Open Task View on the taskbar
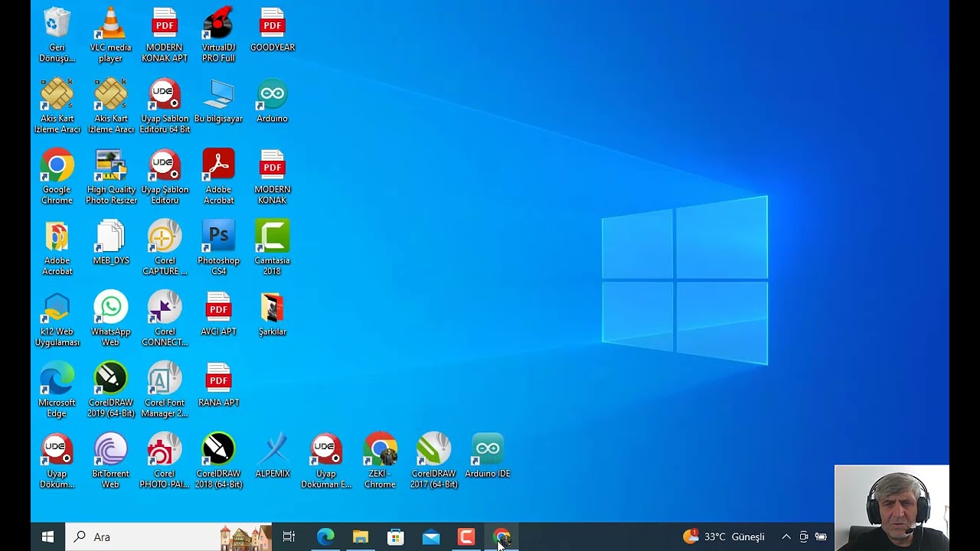The width and height of the screenshot is (980, 551). 289,537
